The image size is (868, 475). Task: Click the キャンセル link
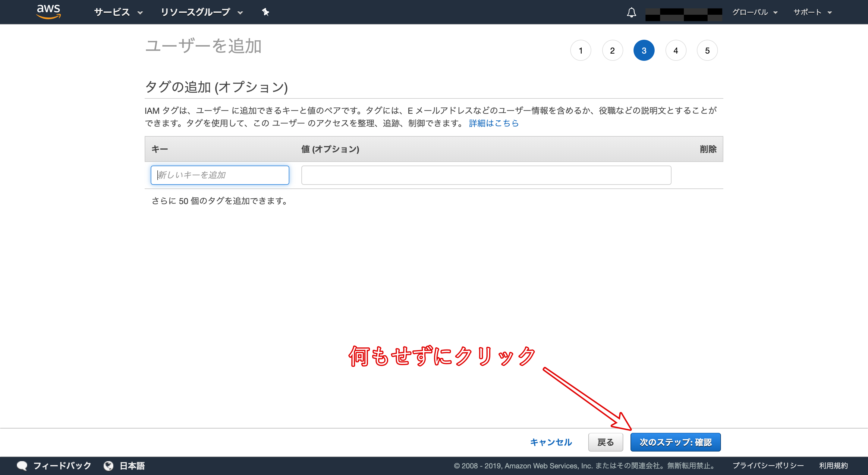[551, 442]
